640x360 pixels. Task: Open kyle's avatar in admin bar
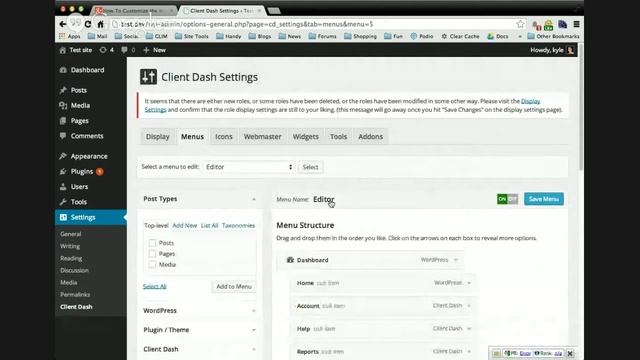[570, 50]
